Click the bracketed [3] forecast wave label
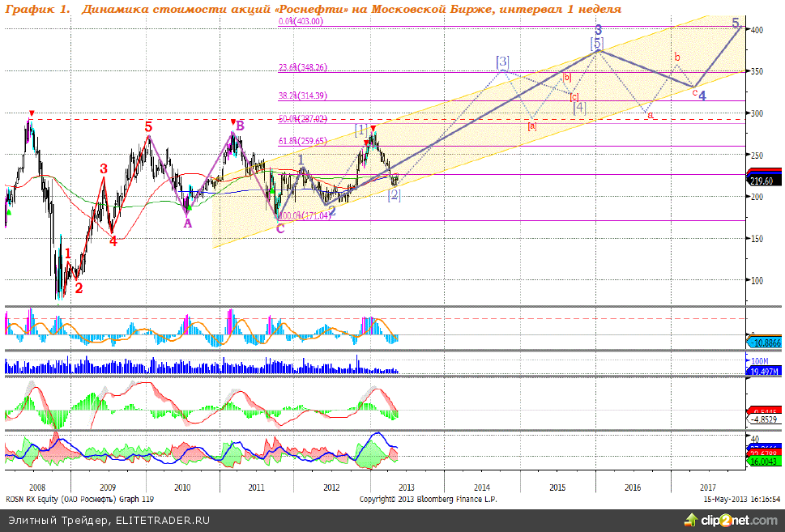 tap(503, 62)
